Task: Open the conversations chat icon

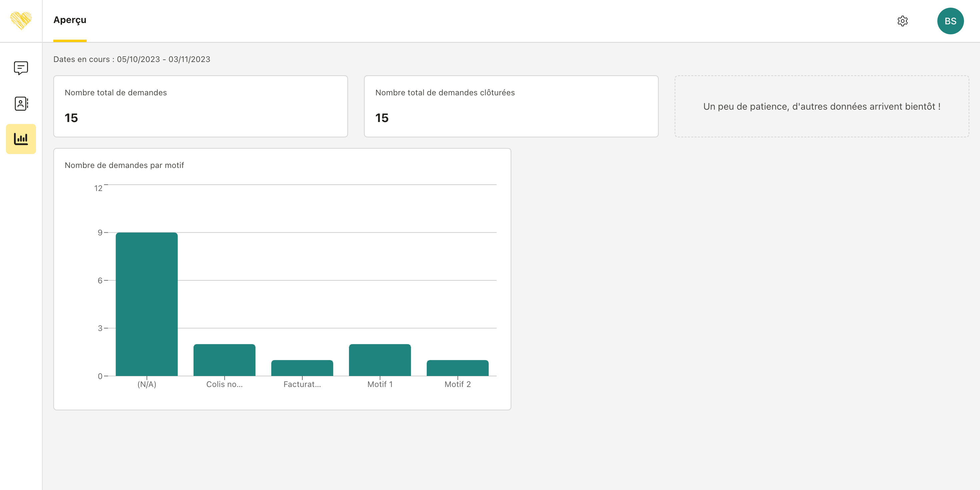Action: tap(21, 68)
